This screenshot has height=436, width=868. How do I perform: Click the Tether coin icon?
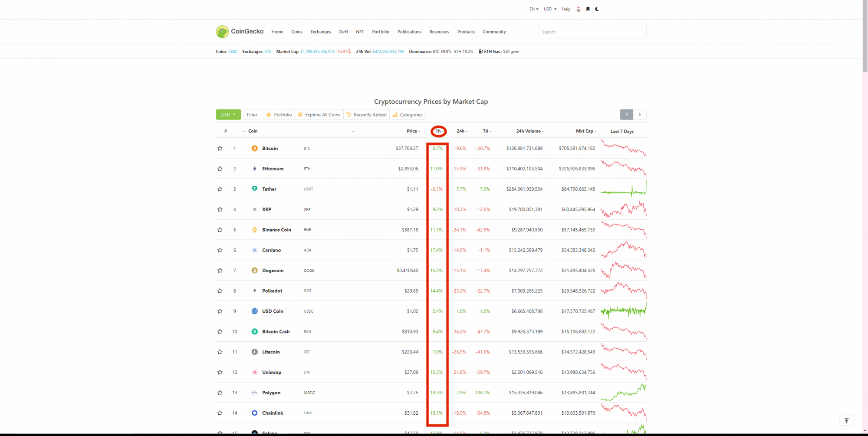pos(255,189)
